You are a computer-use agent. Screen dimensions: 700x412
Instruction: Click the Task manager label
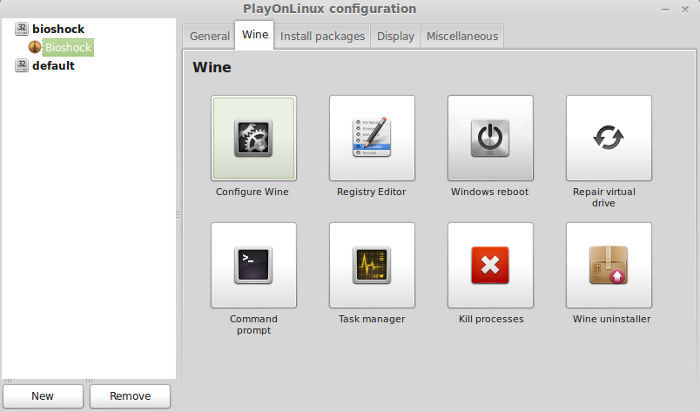click(x=372, y=319)
